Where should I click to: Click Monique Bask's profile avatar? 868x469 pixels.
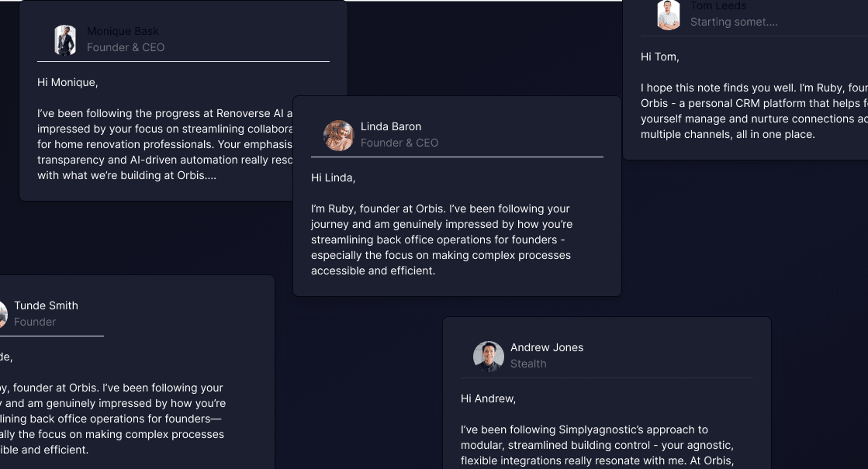point(65,40)
